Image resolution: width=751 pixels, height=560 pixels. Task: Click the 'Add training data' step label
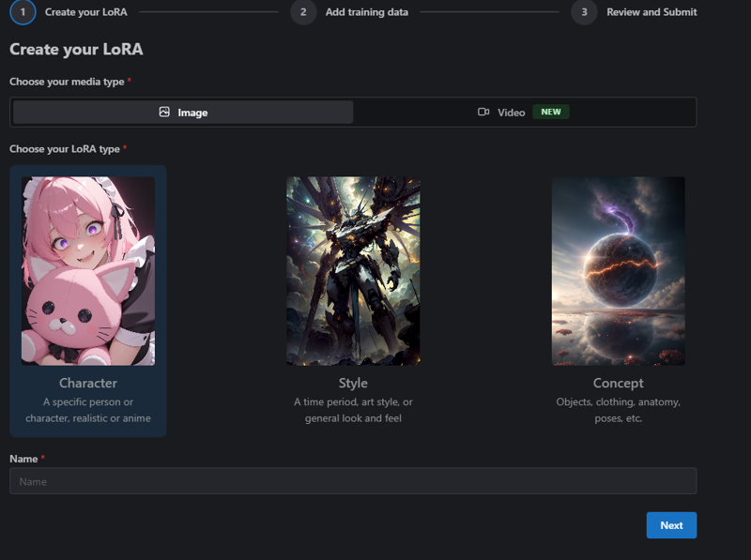click(x=367, y=12)
